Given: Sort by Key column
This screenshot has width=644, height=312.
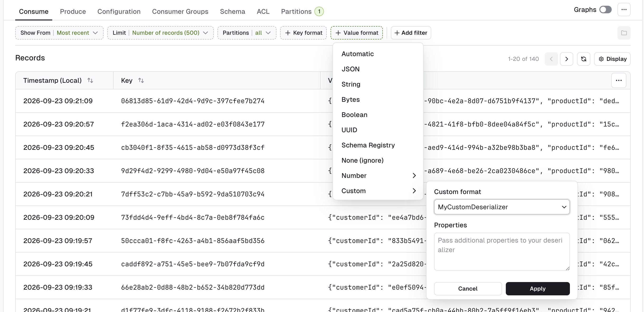Looking at the screenshot, I should tap(141, 80).
